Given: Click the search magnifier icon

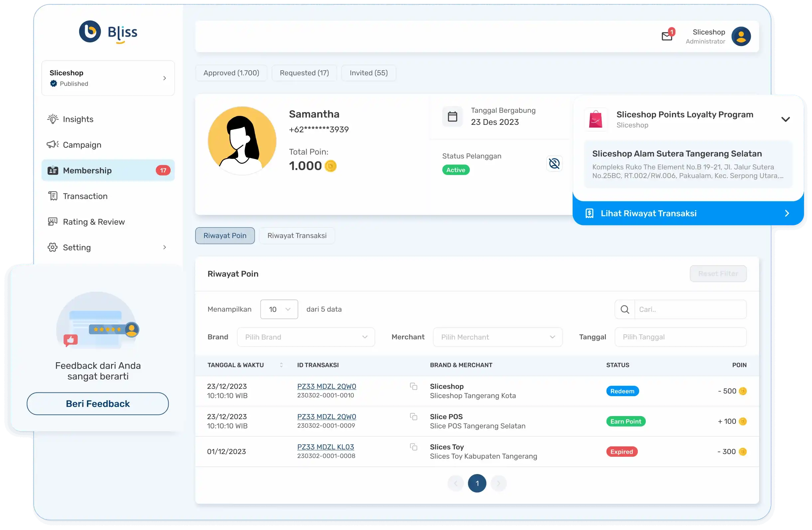Looking at the screenshot, I should (x=625, y=309).
